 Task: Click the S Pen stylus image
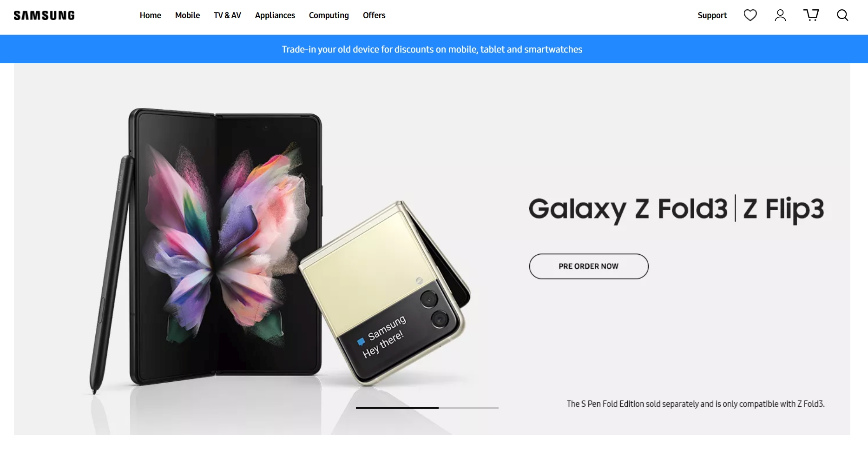[x=112, y=274]
